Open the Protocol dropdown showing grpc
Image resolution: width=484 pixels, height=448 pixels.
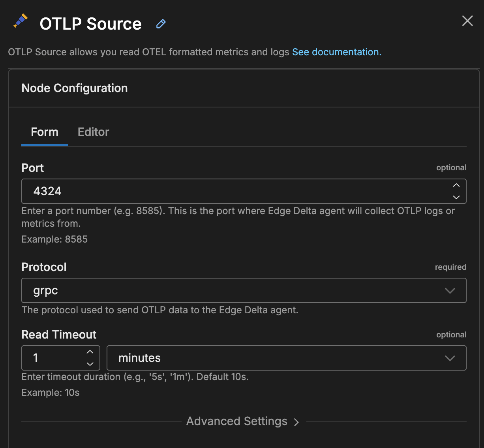(237, 290)
